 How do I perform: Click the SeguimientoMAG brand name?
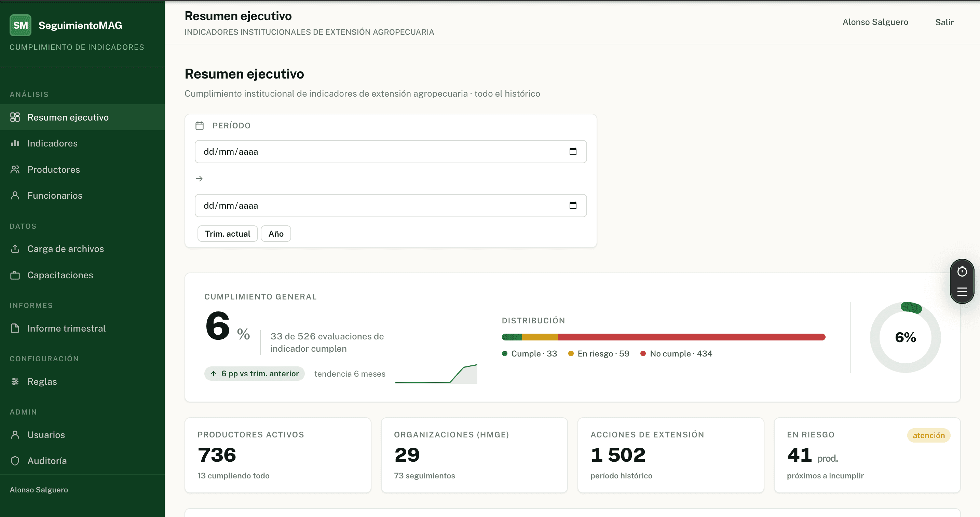tap(80, 25)
